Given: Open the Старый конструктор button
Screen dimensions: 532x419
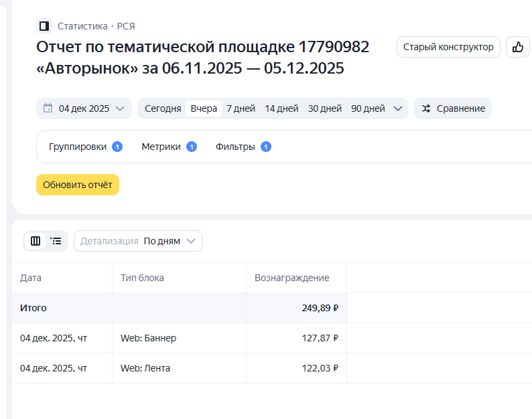Looking at the screenshot, I should pos(448,47).
